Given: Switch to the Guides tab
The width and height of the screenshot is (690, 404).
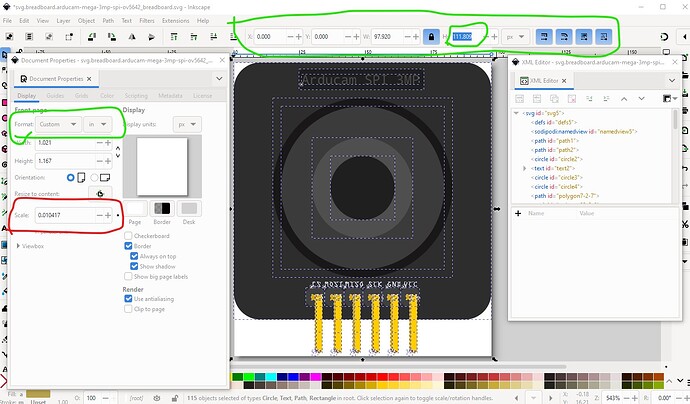Looking at the screenshot, I should [x=56, y=95].
